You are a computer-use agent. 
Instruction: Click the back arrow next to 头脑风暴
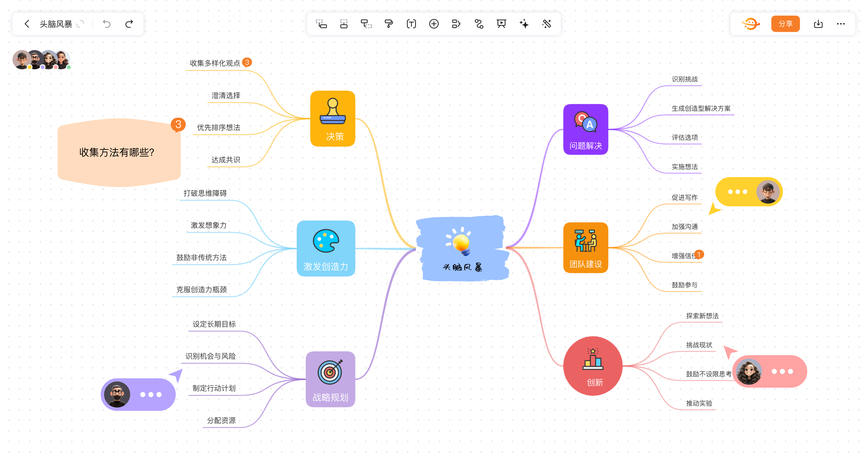click(x=27, y=24)
